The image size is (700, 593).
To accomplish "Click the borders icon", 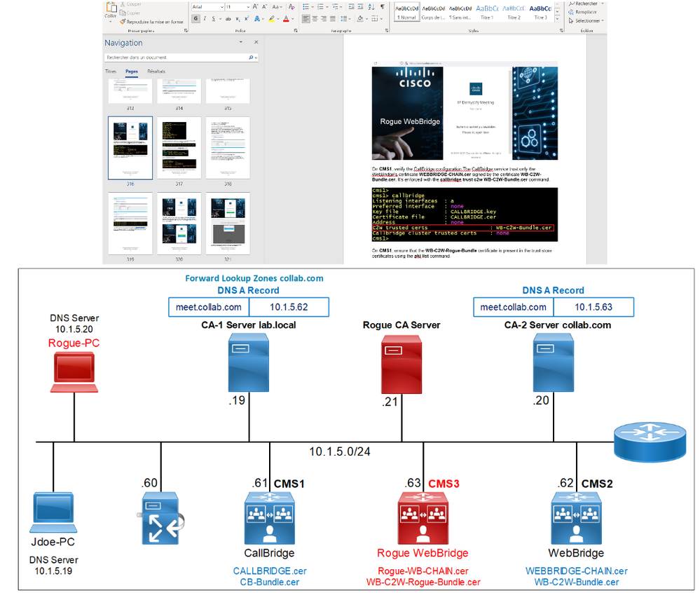I will 375,19.
